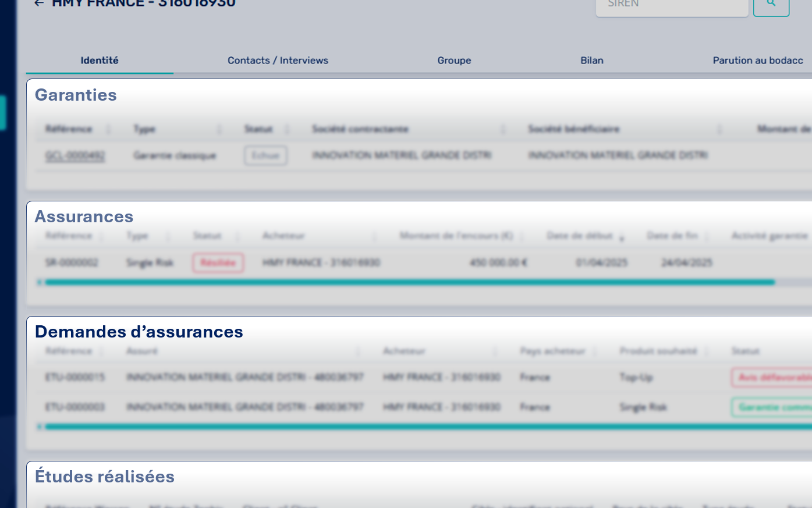The image size is (812, 508).
Task: Open the Garanties Statut column menu
Action: [x=288, y=129]
